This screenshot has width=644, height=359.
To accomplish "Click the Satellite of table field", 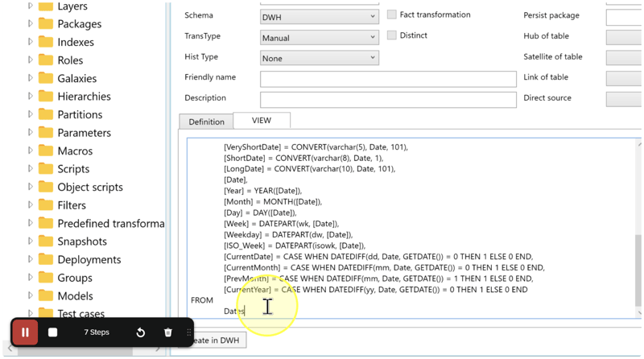I will [x=624, y=58].
